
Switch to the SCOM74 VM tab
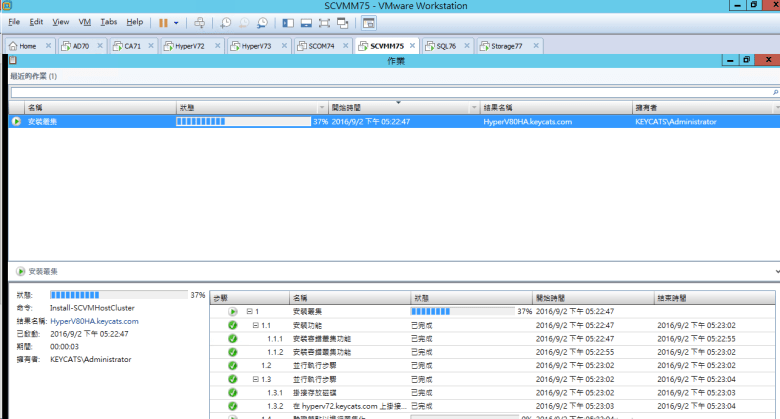click(321, 46)
